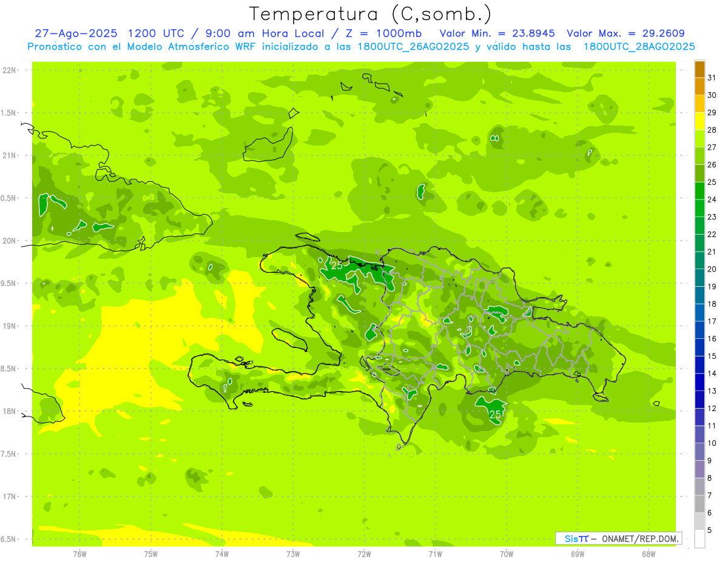The height and width of the screenshot is (562, 728).
Task: Click the '29' colorbar scale label
Action: [x=712, y=112]
